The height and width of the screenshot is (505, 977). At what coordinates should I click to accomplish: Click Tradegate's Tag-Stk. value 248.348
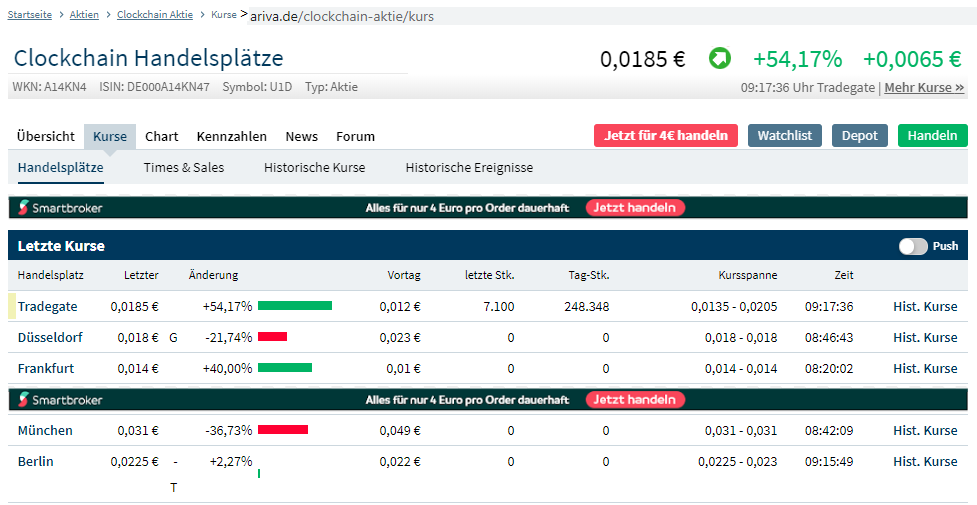coord(586,306)
